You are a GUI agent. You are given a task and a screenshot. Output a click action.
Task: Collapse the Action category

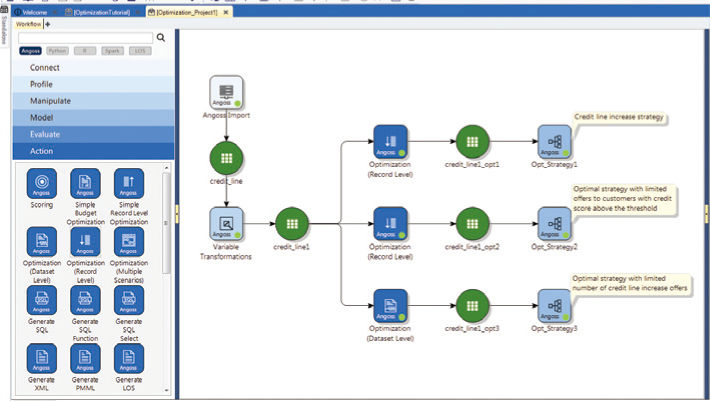(93, 151)
